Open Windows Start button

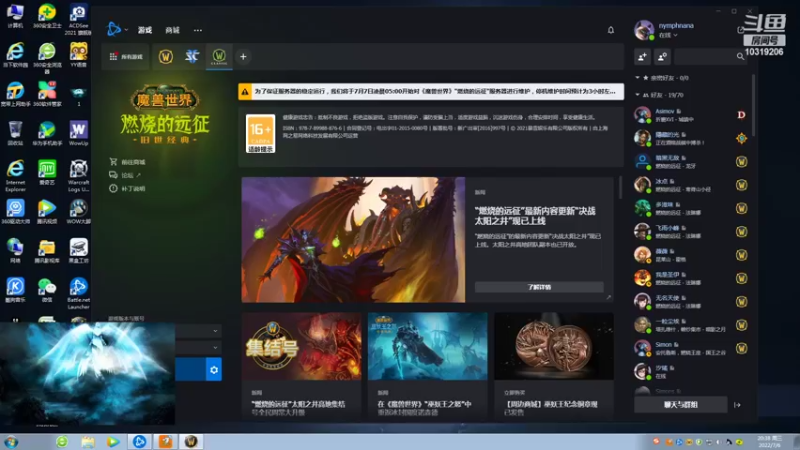tap(11, 441)
